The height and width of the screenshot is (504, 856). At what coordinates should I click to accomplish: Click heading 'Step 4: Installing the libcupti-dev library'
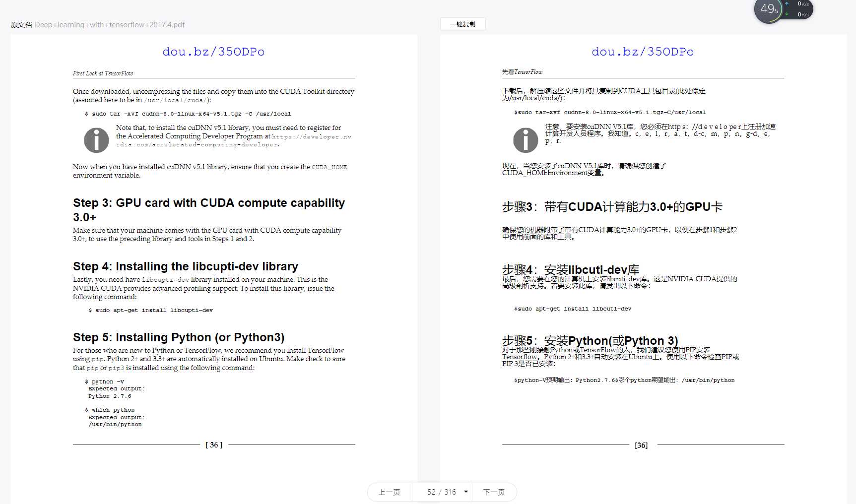click(186, 266)
